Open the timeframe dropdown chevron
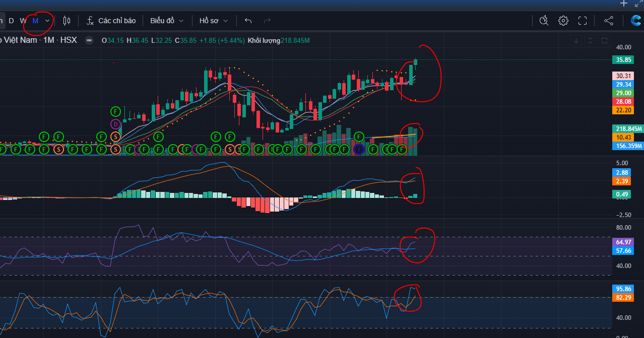 [47, 21]
